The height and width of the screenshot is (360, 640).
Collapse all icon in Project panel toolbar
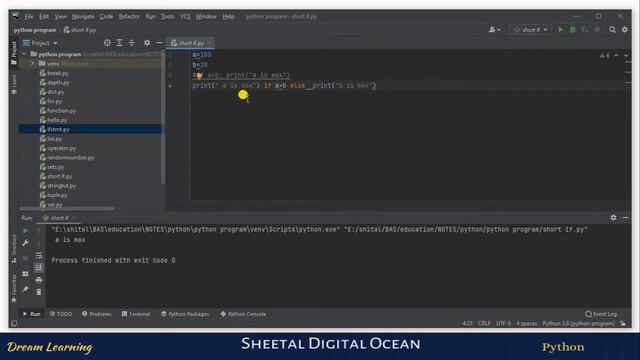(131, 43)
